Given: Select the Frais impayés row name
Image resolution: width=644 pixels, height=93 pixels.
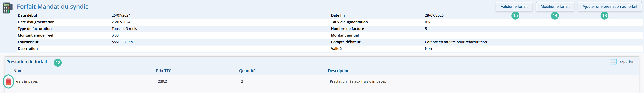Looking at the screenshot, I should pyautogui.click(x=26, y=81).
